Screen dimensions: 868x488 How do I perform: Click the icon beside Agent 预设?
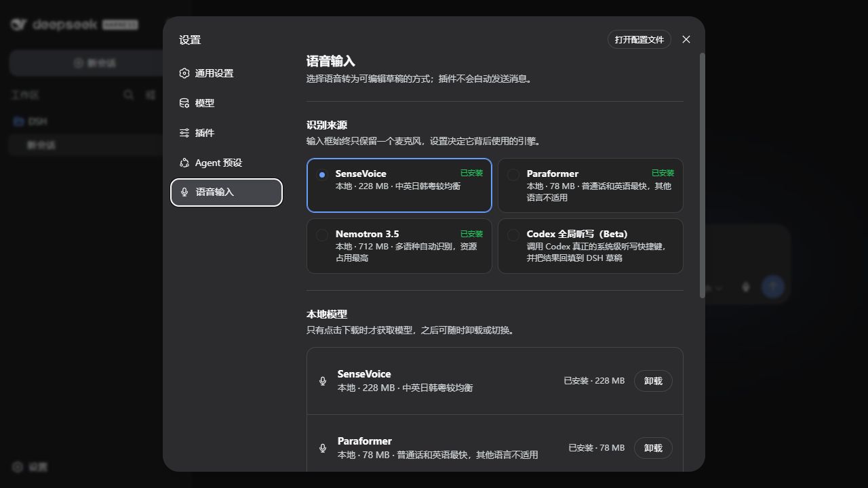click(184, 163)
